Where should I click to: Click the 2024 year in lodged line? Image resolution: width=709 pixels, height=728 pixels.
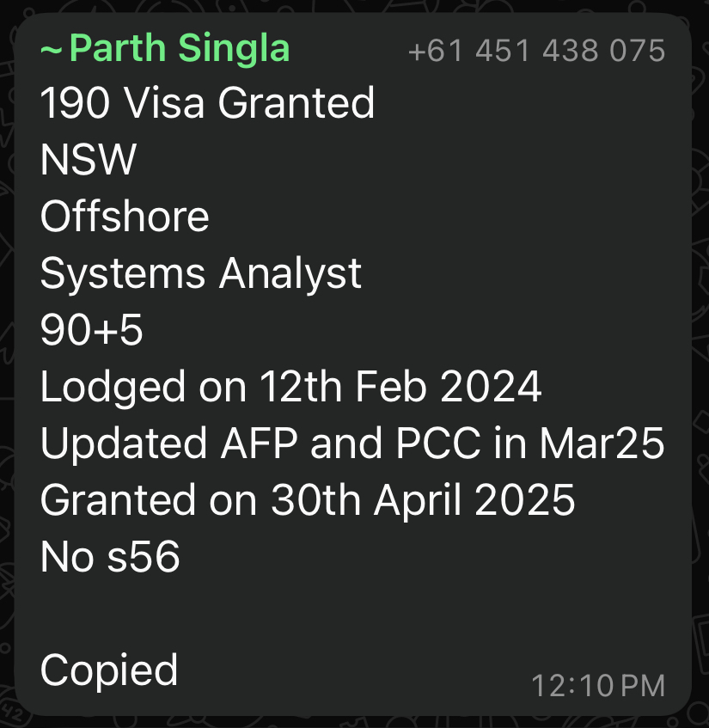(491, 387)
